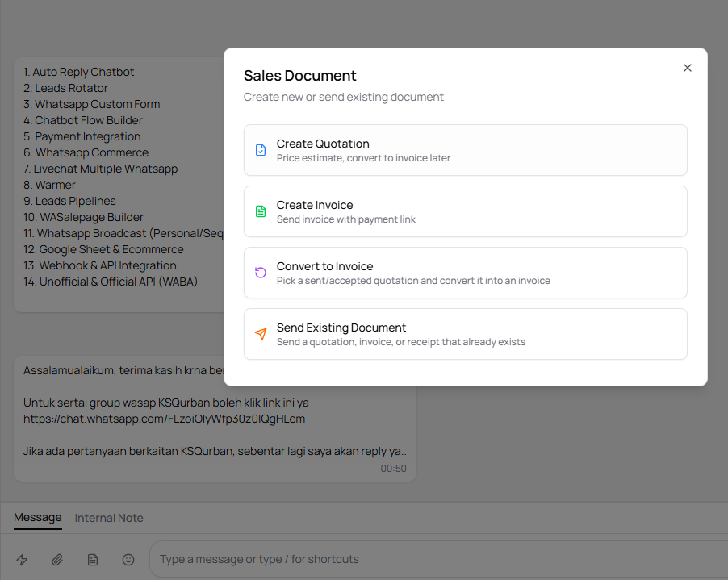Click 'Send a quotation, invoice, or receipt' description
728x580 pixels.
[401, 342]
